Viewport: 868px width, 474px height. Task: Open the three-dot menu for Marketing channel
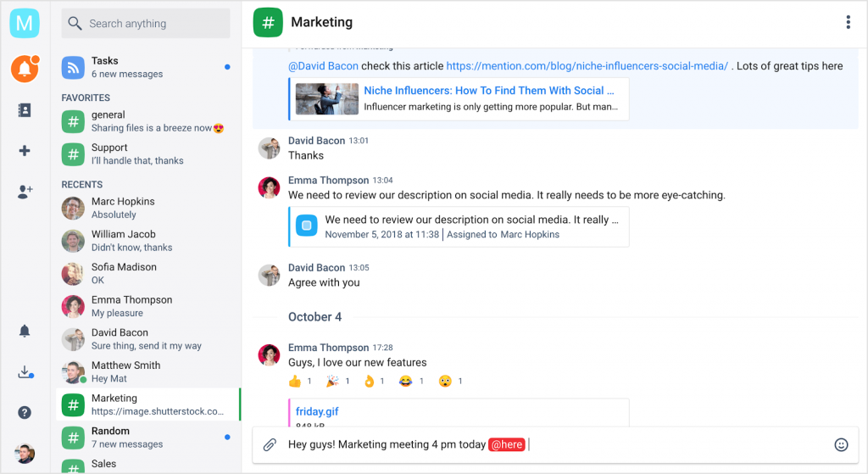point(848,22)
